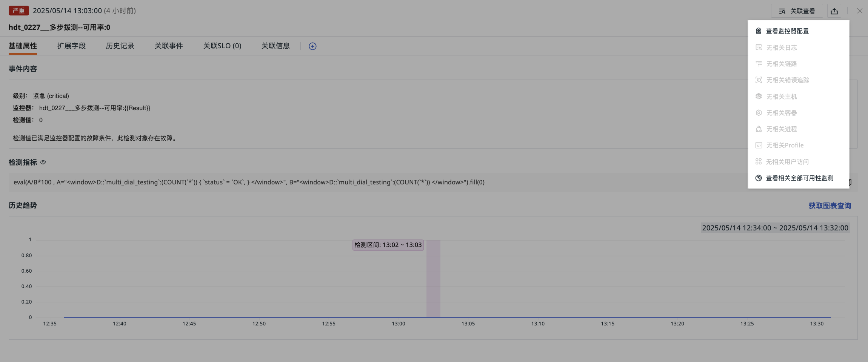Switch to the 关联事件 tab
Screen dimensions: 868x362
point(169,46)
